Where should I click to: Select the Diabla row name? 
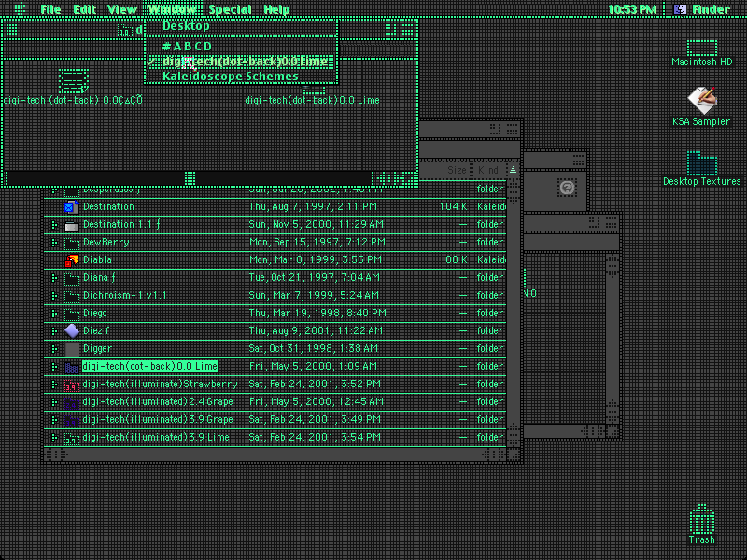(97, 260)
